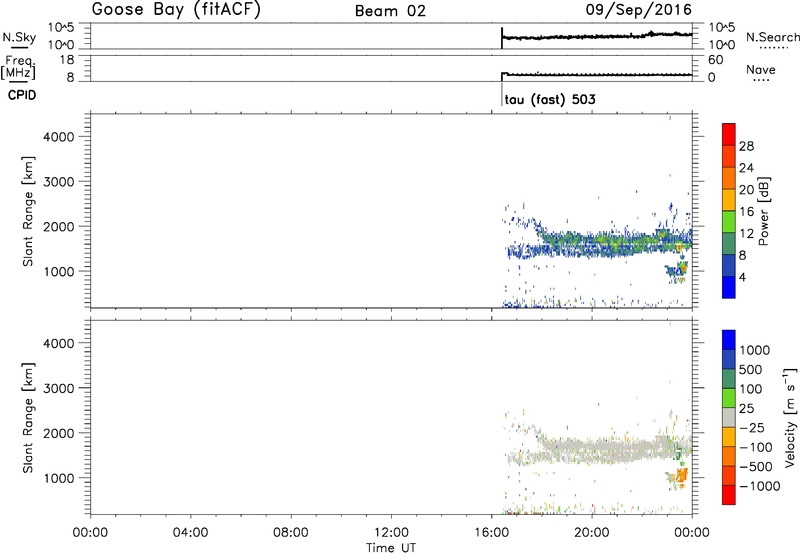This screenshot has height=554, width=800.
Task: Click the '28' label on Power colorbar
Action: click(x=746, y=146)
